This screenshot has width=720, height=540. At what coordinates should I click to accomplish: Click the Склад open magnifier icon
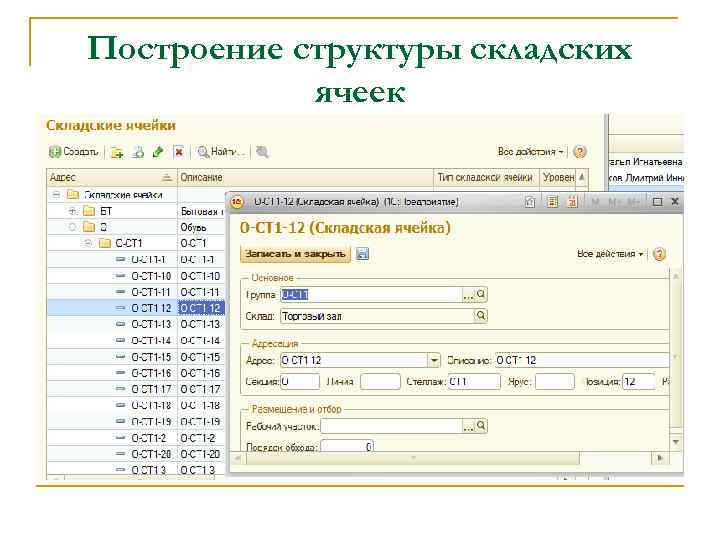[481, 315]
